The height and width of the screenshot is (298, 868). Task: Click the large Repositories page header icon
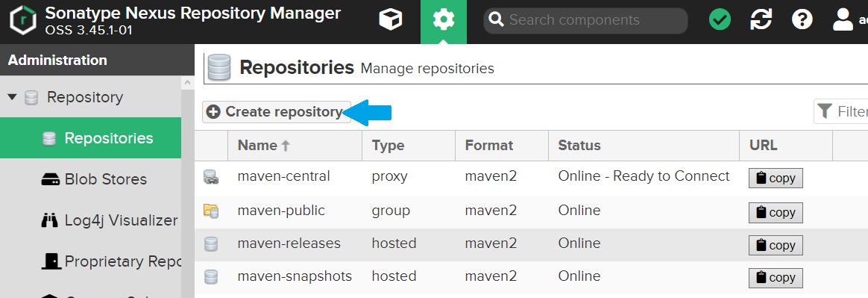(x=219, y=68)
